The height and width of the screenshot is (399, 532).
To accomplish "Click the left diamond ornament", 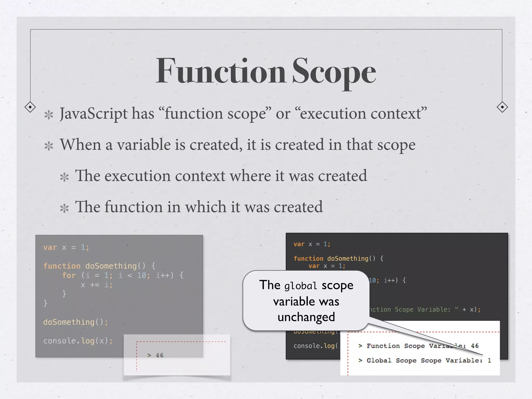I will (x=30, y=107).
